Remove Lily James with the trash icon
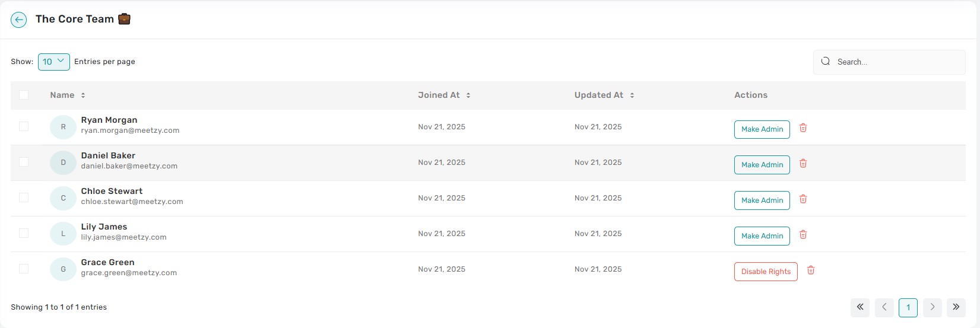The height and width of the screenshot is (328, 980). click(803, 235)
